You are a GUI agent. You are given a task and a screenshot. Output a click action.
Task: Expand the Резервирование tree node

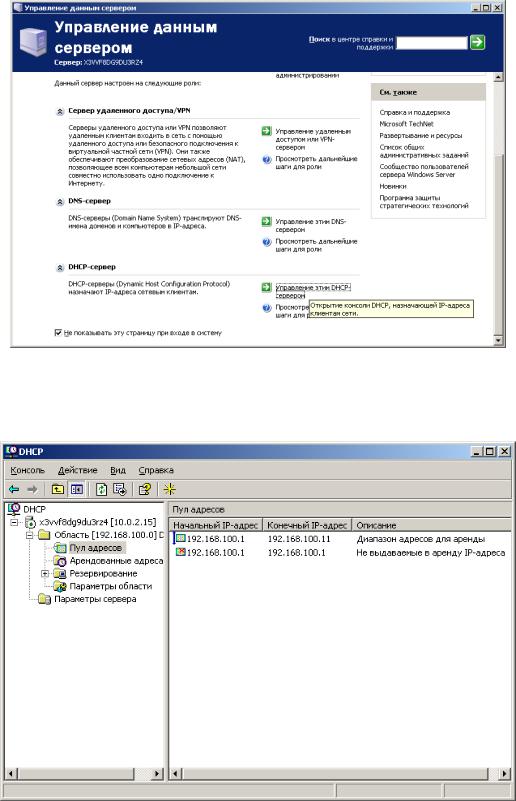coord(45,574)
